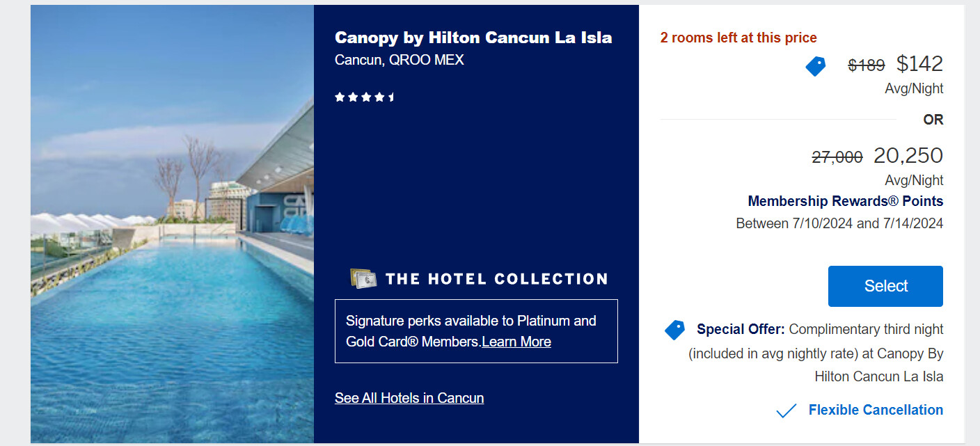
Task: Click the 20,250 points nightly rate
Action: coord(908,155)
